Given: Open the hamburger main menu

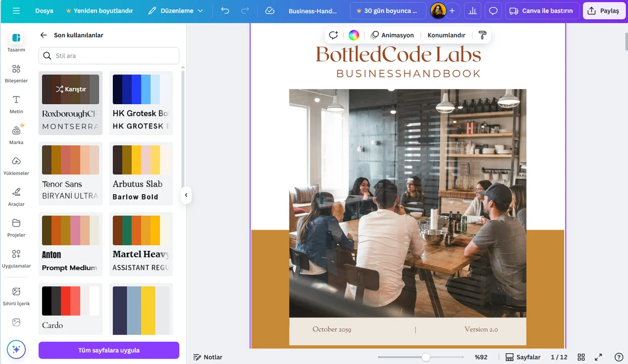Looking at the screenshot, I should (x=16, y=11).
